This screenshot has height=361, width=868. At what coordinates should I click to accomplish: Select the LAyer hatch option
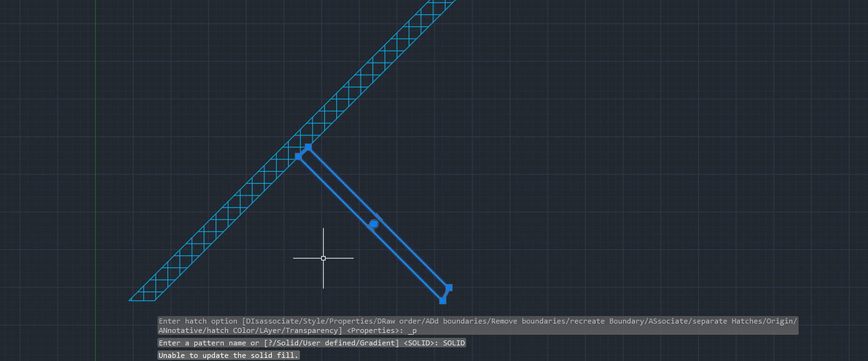[x=270, y=330]
